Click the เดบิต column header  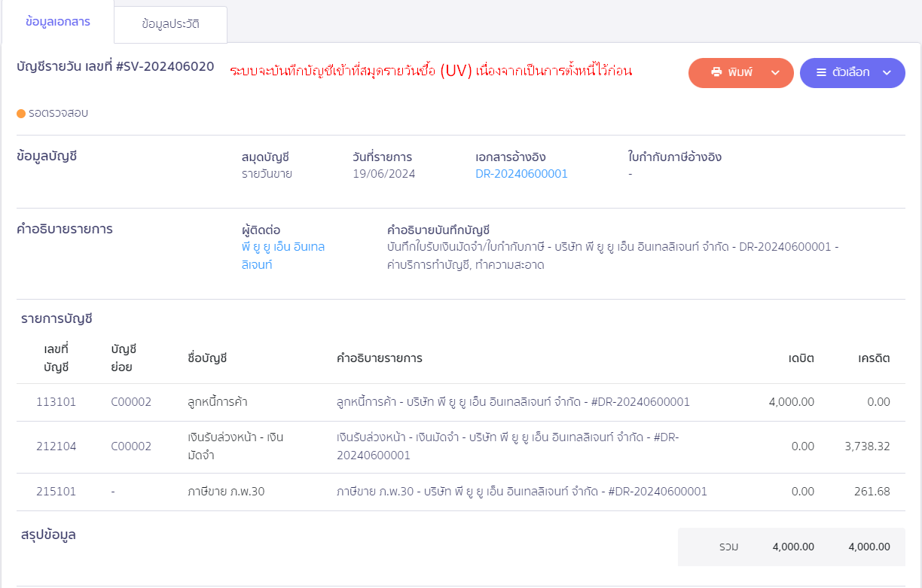801,358
